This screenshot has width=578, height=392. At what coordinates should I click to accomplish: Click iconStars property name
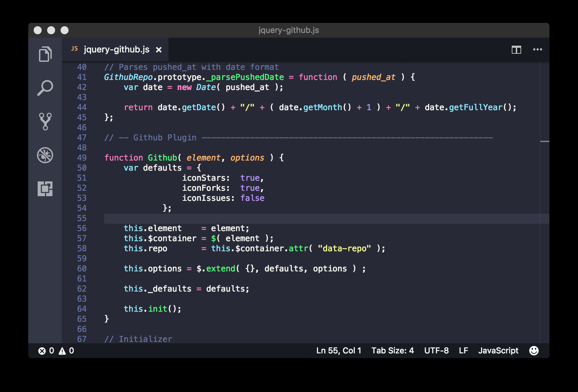click(x=204, y=178)
